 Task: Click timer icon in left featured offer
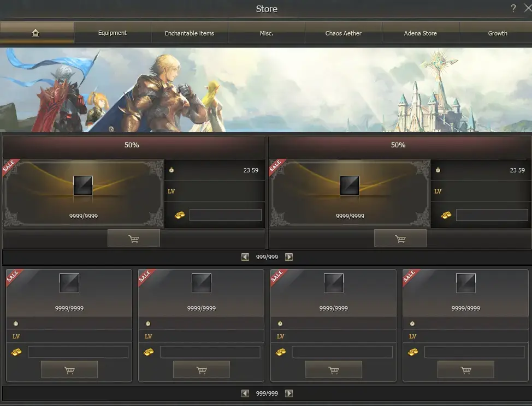(172, 170)
